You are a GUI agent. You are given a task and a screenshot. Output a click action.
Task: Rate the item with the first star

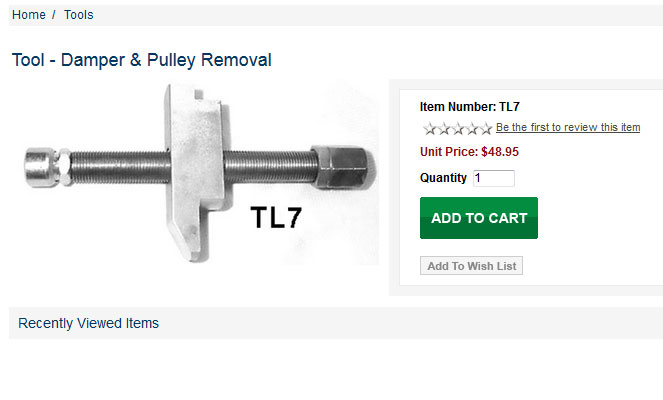[x=430, y=128]
